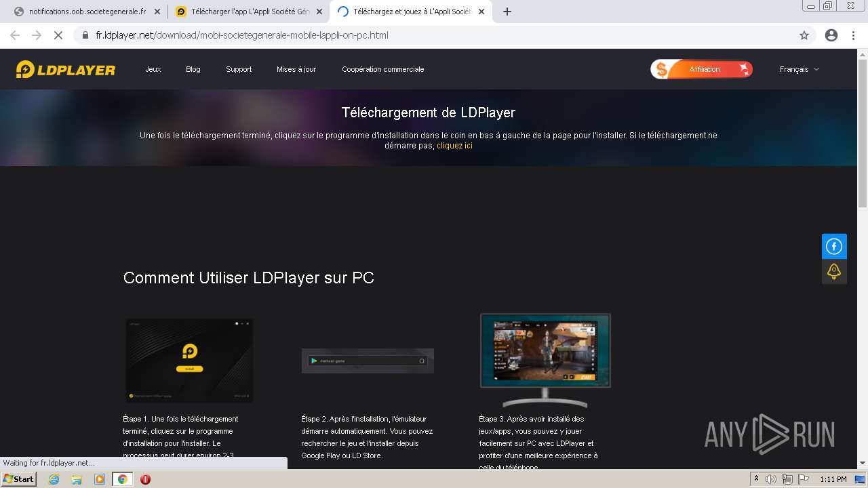The width and height of the screenshot is (868, 488).
Task: Click 'Comment Utiliser LDPlayer sur PC' heading
Action: pyautogui.click(x=249, y=278)
